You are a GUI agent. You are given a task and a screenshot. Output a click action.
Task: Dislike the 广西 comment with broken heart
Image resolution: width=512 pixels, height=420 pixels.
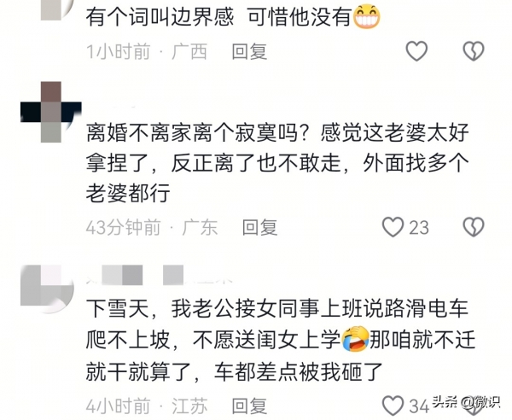click(x=474, y=51)
